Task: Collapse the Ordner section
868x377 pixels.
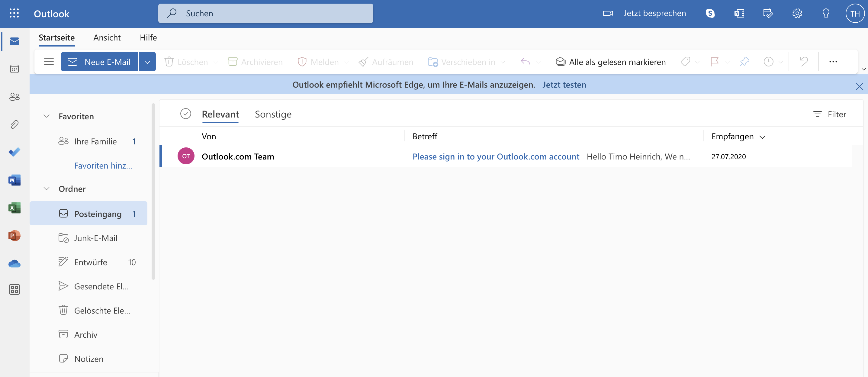Action: (x=46, y=189)
